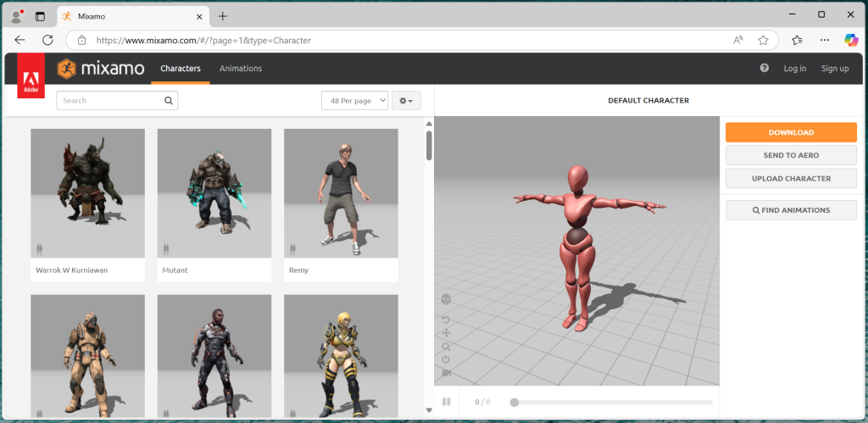Image resolution: width=868 pixels, height=423 pixels.
Task: Toggle the follow camera video icon
Action: pyautogui.click(x=446, y=373)
